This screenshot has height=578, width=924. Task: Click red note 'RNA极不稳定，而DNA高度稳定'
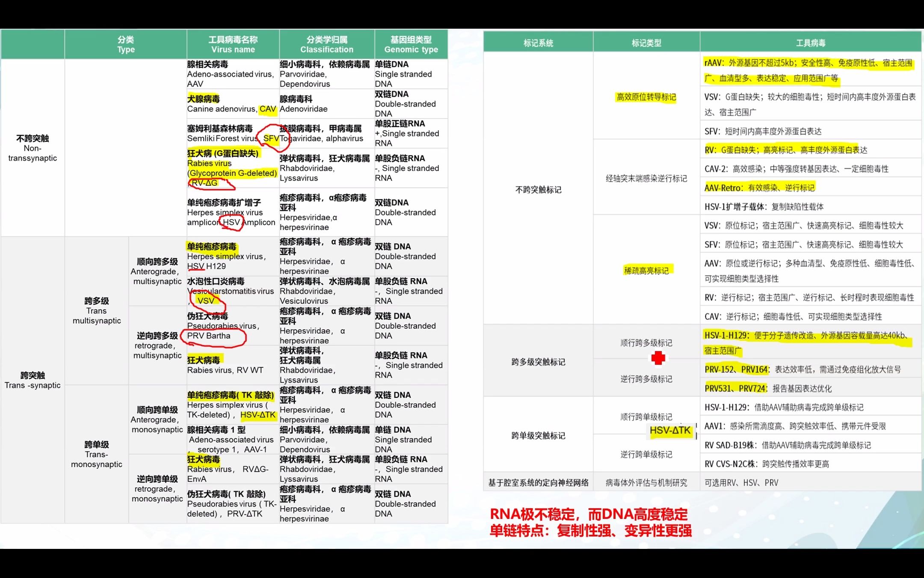click(588, 514)
